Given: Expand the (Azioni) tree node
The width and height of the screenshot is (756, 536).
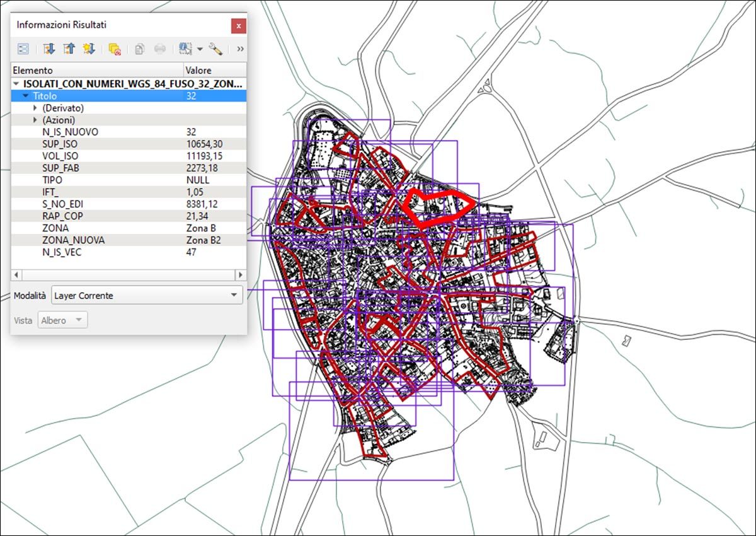Looking at the screenshot, I should coord(35,120).
